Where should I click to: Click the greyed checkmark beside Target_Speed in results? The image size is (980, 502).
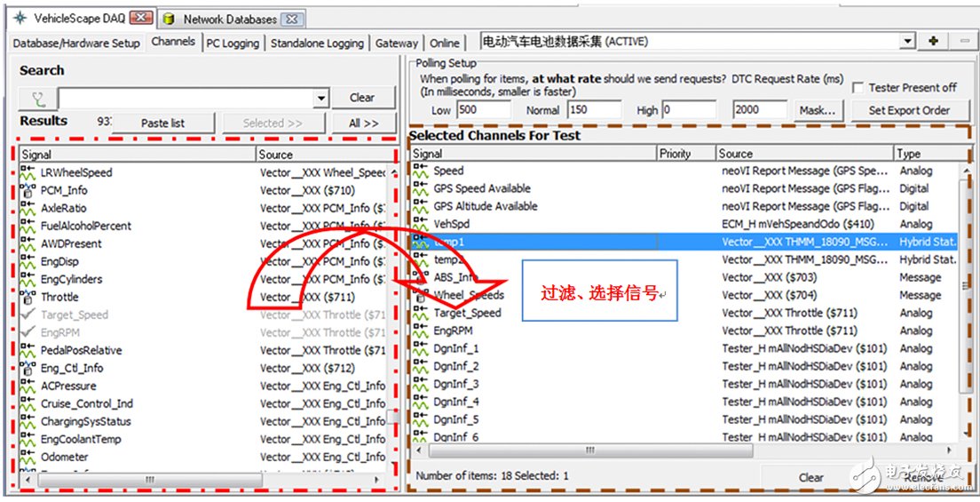27,315
